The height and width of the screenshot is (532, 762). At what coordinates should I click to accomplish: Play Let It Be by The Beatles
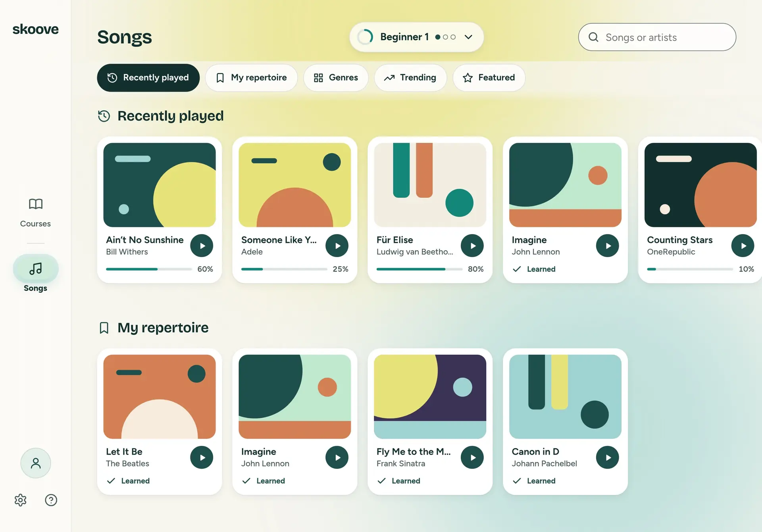click(202, 457)
